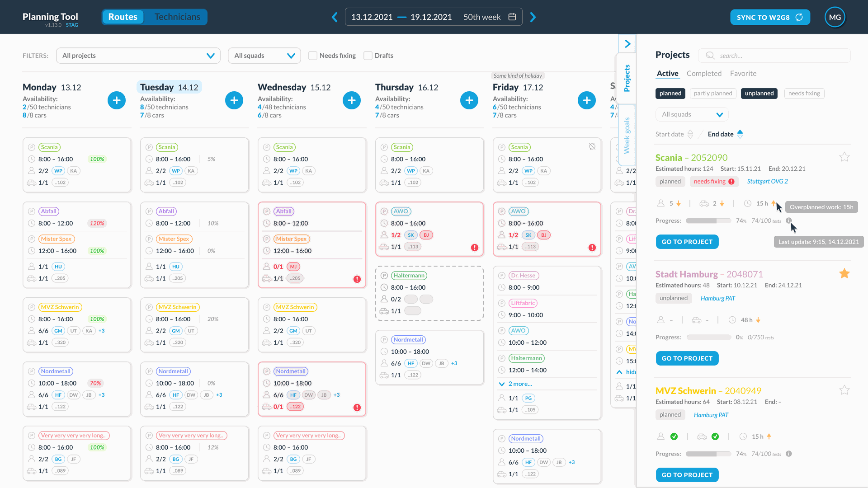Click the Stadt Hamburg progress bar
Screen dimensions: 868x488
[708, 337]
